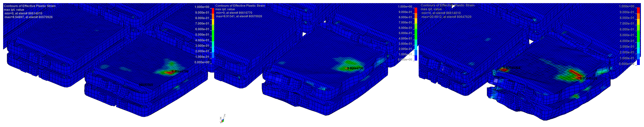Click element label S 80645304 in right plot
Screen dimensions: 644x127
pos(512,68)
